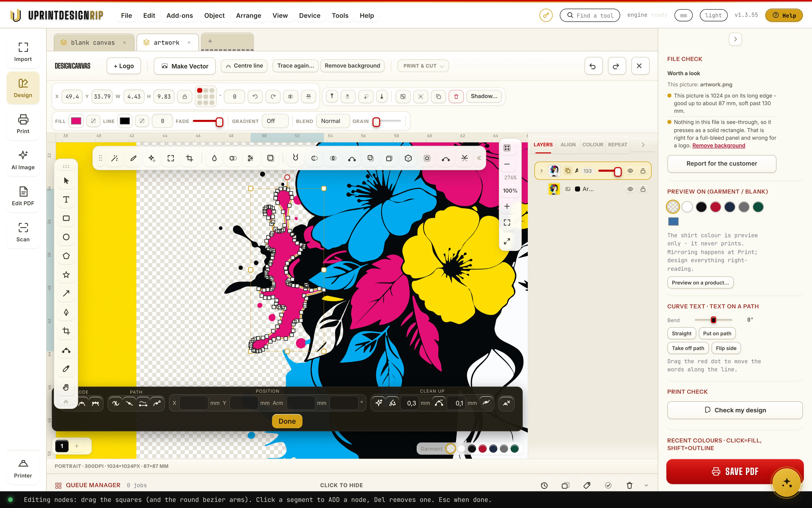Select the eyedropper tool
This screenshot has height=508, width=812.
click(66, 369)
